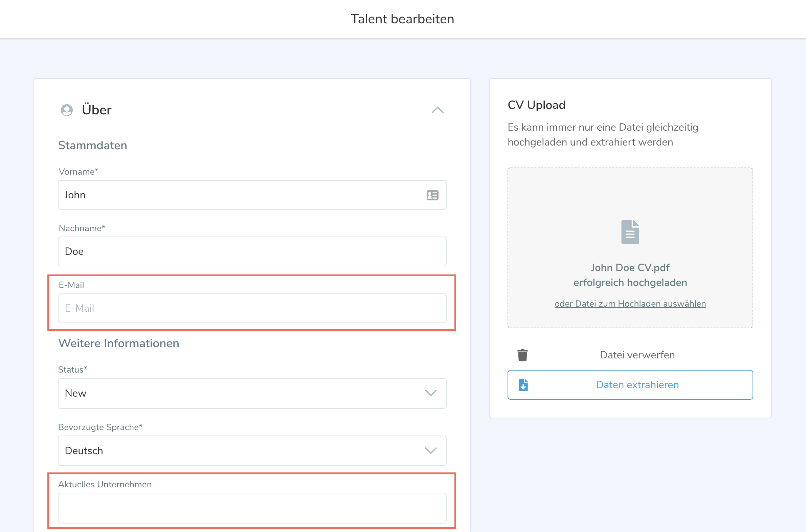Click the Aktuelles Unternehmen input field
The image size is (806, 532).
[252, 508]
